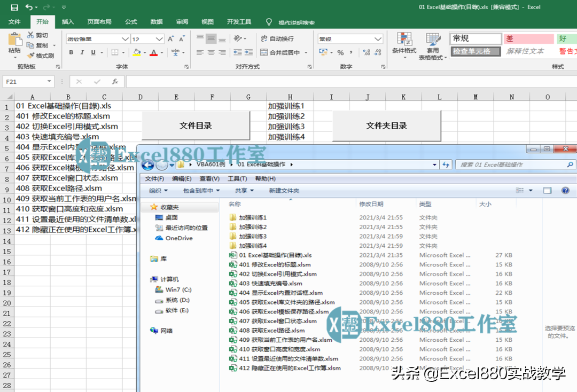Apply the 检查单元格 cell style
This screenshot has height=392, width=577.
[x=475, y=51]
